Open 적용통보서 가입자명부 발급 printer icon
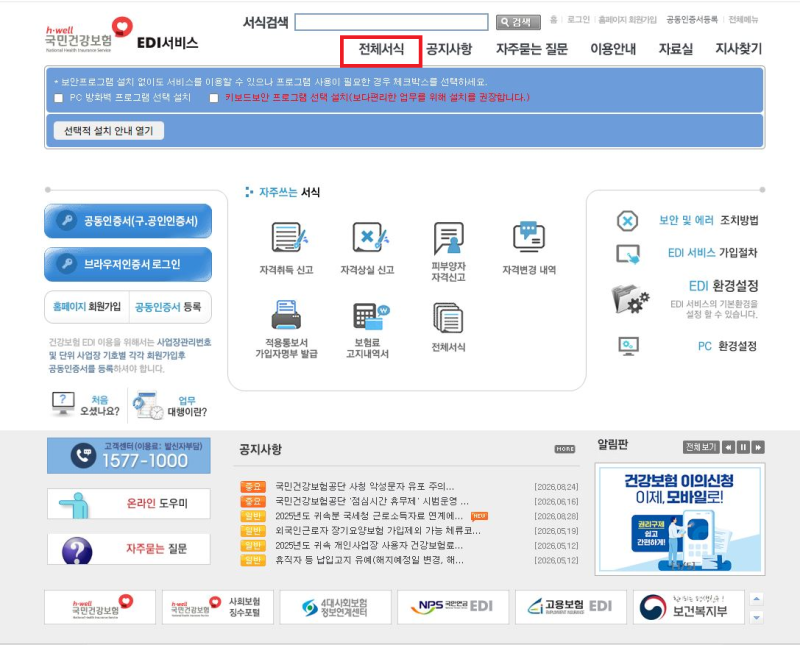800x645 pixels. (286, 315)
